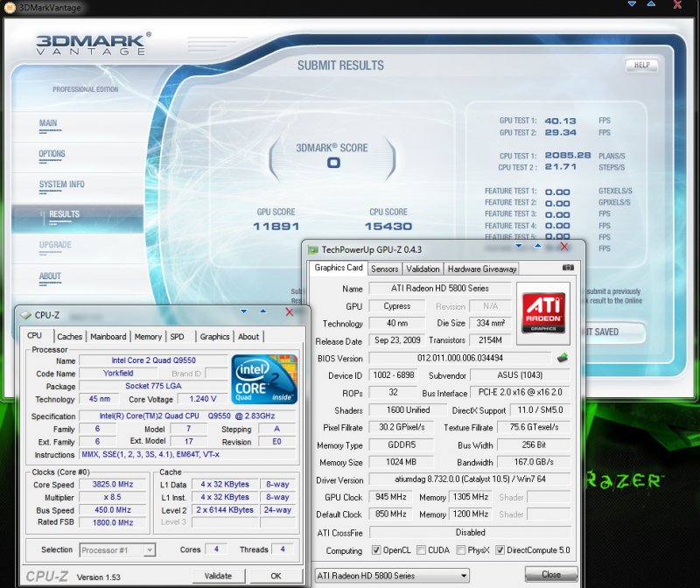Click the CPU TEST 1 value 2085.28
Image resolution: width=700 pixels, height=588 pixels.
pos(568,156)
